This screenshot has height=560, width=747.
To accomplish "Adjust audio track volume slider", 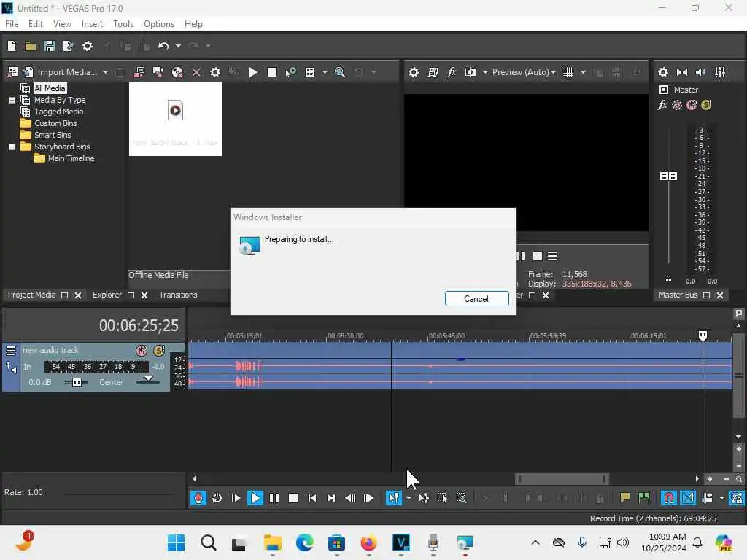I will click(x=76, y=382).
